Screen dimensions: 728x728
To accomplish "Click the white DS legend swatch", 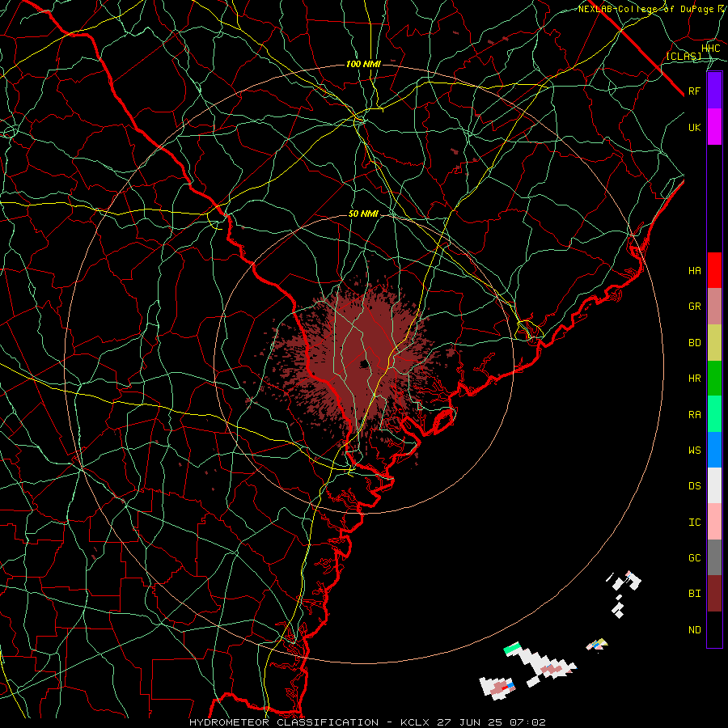I will (714, 485).
